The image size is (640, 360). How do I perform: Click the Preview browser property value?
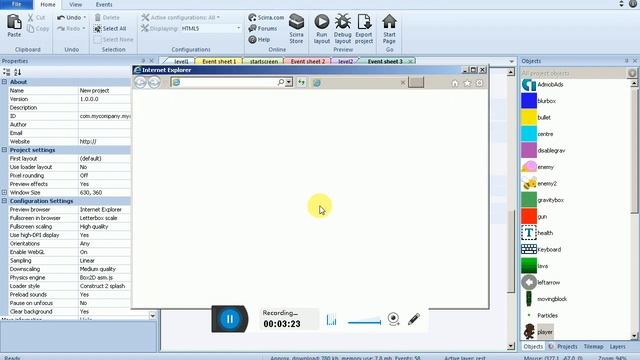coord(104,209)
